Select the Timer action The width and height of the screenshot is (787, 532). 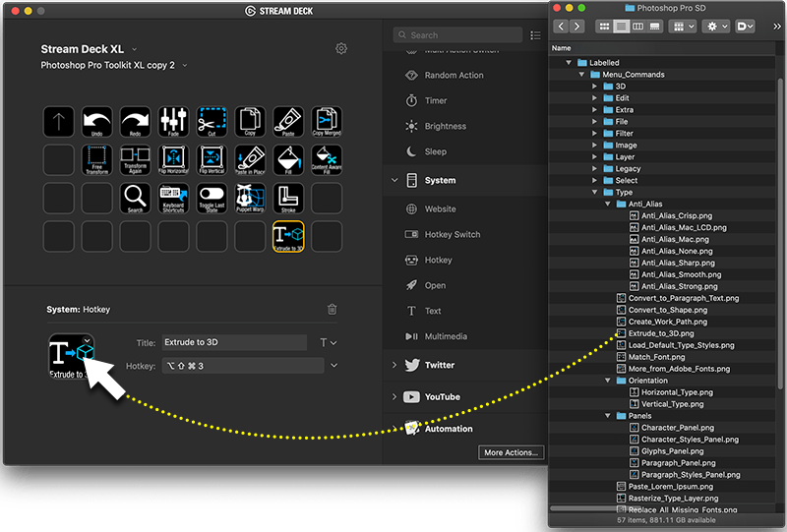click(426, 100)
